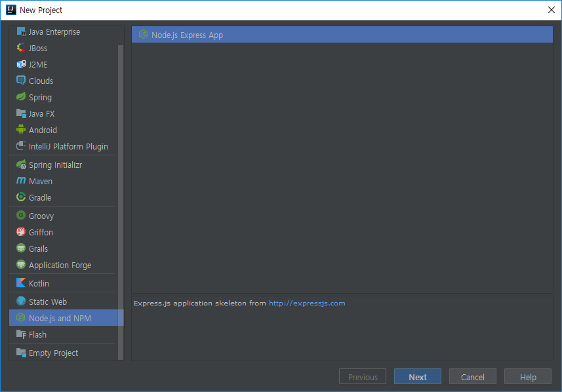The height and width of the screenshot is (392, 562).
Task: Open Help for New Project
Action: point(528,376)
